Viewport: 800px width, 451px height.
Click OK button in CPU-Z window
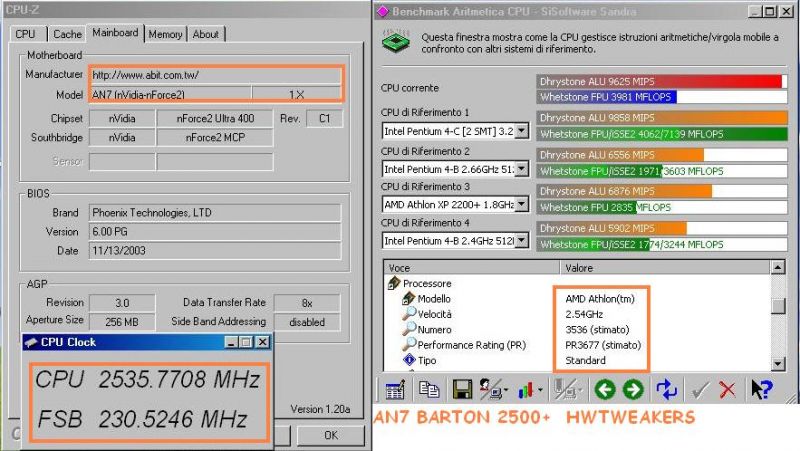(x=331, y=435)
